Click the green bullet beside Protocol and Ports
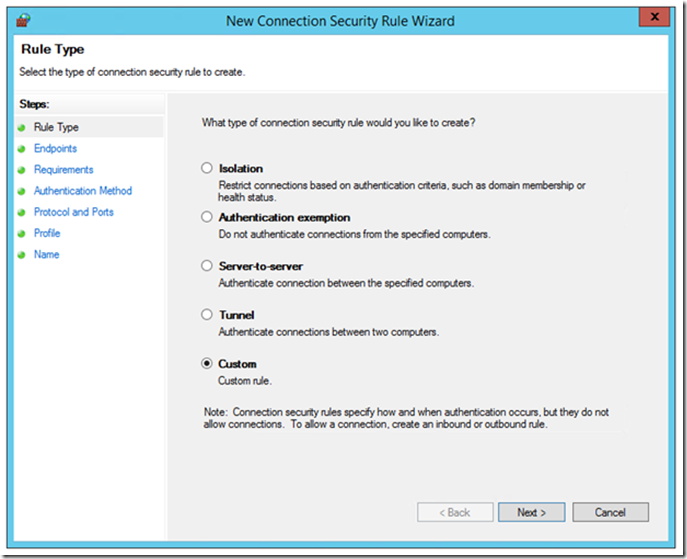Image resolution: width=687 pixels, height=559 pixels. click(21, 212)
